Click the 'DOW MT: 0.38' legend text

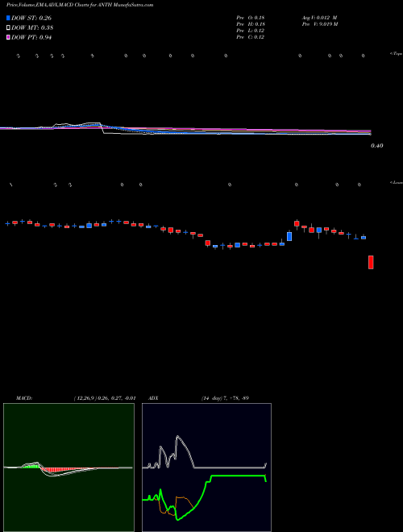coord(32,28)
